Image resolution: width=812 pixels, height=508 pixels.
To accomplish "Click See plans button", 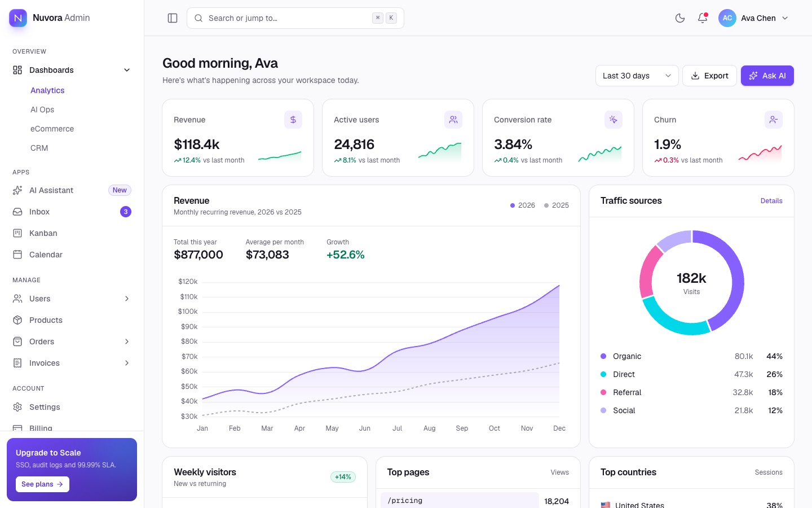I will pos(42,484).
